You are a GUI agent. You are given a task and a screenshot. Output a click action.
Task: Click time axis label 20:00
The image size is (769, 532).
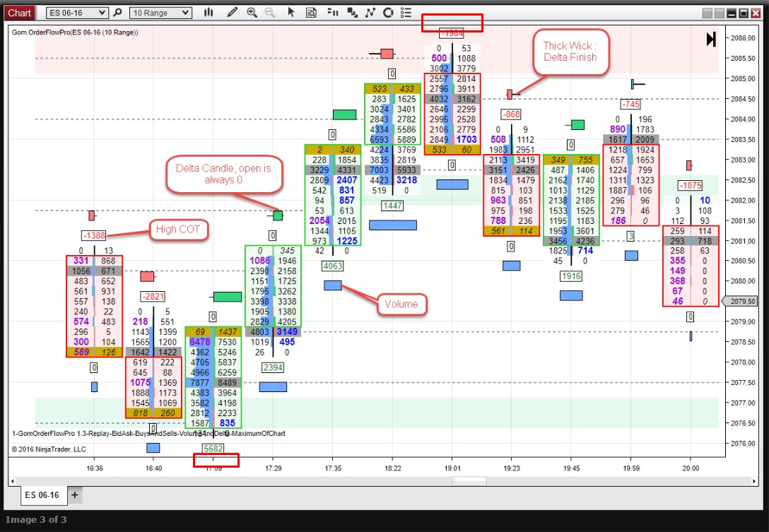[691, 468]
